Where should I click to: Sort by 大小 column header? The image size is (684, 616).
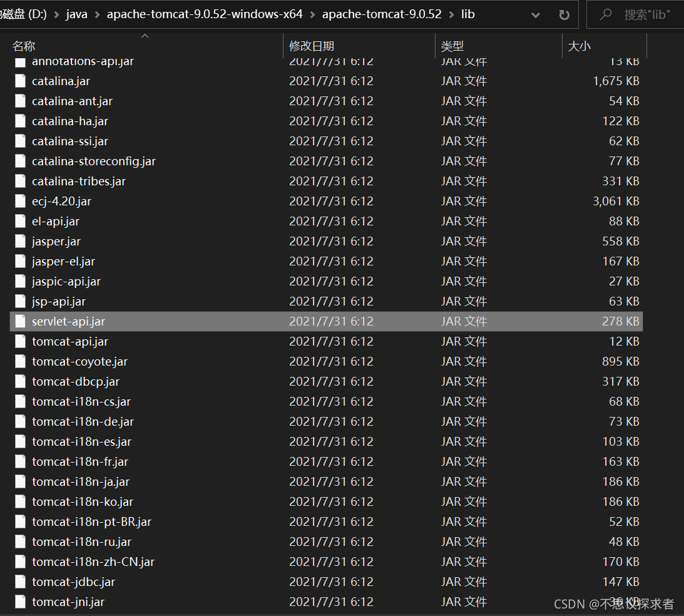tap(605, 46)
